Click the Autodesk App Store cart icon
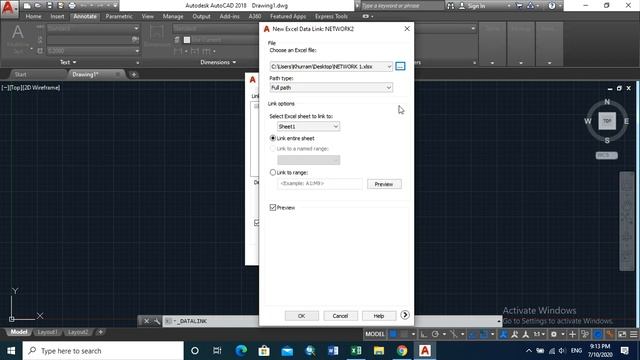The height and width of the screenshot is (360, 640). point(519,6)
